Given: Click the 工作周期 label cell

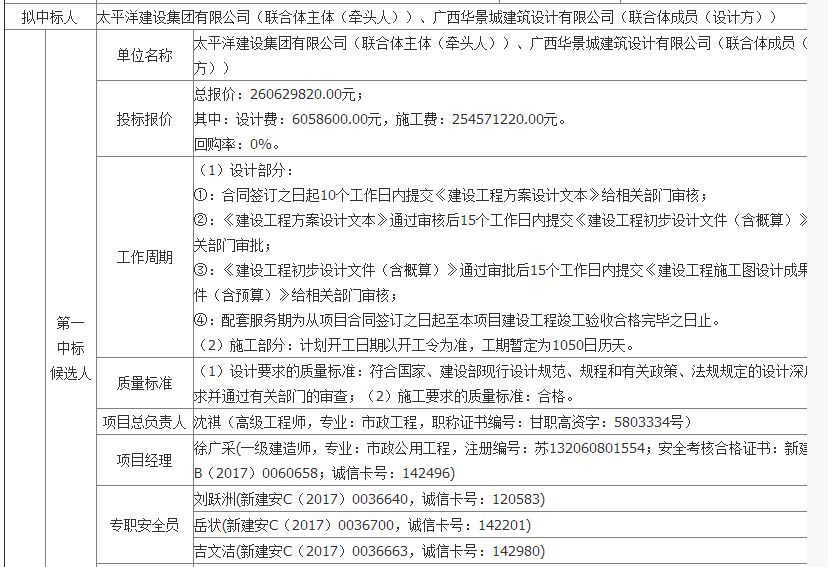Looking at the screenshot, I should (144, 257).
